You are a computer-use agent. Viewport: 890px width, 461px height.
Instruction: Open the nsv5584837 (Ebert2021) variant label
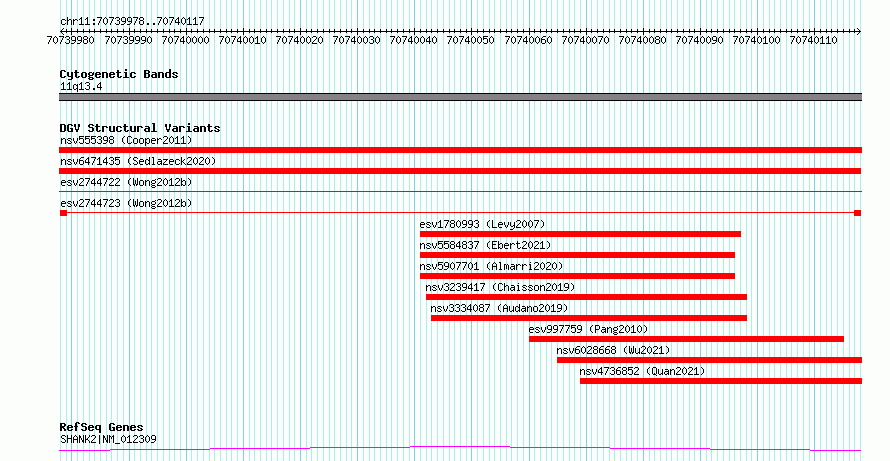point(485,245)
